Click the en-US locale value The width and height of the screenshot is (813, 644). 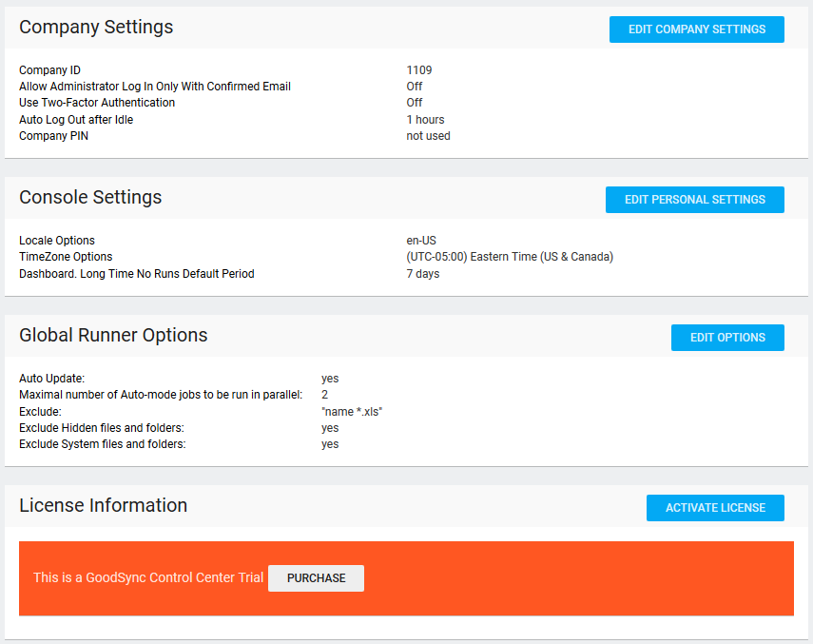(421, 241)
